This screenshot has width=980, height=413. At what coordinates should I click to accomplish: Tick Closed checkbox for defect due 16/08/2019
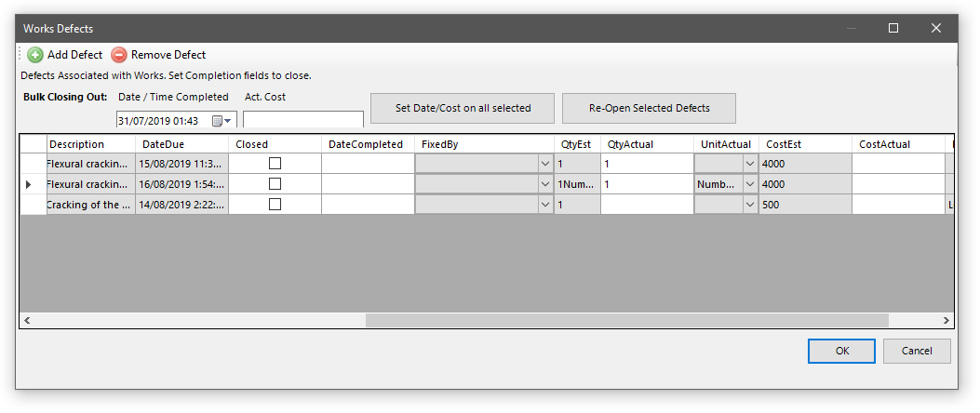[x=275, y=184]
